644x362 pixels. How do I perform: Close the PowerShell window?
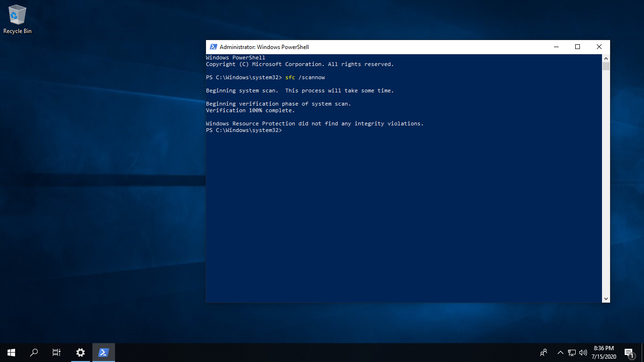point(599,47)
